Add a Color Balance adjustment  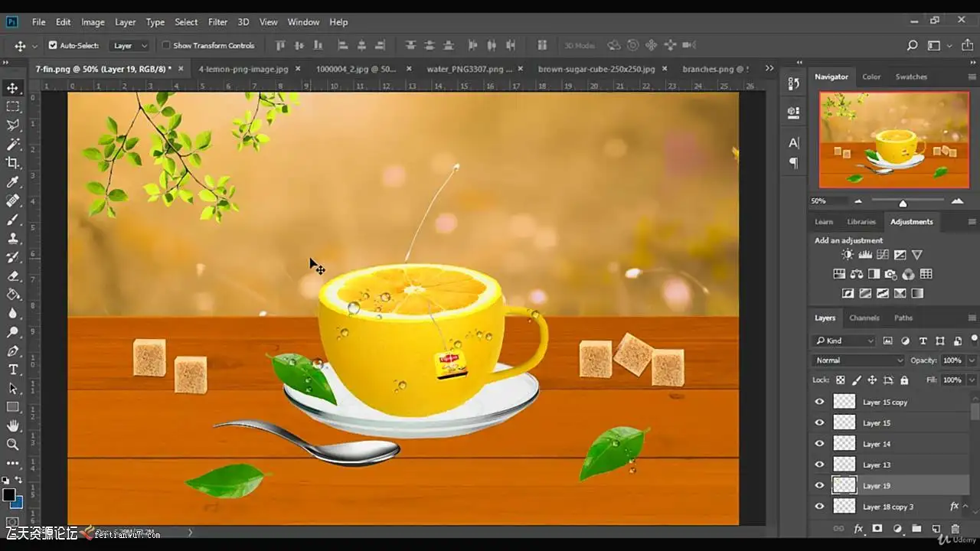pyautogui.click(x=857, y=274)
